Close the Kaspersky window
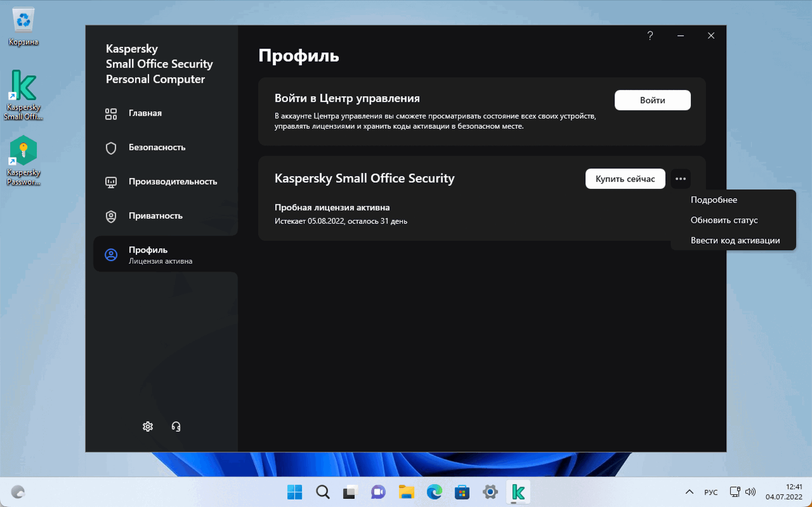The image size is (812, 507). [711, 36]
